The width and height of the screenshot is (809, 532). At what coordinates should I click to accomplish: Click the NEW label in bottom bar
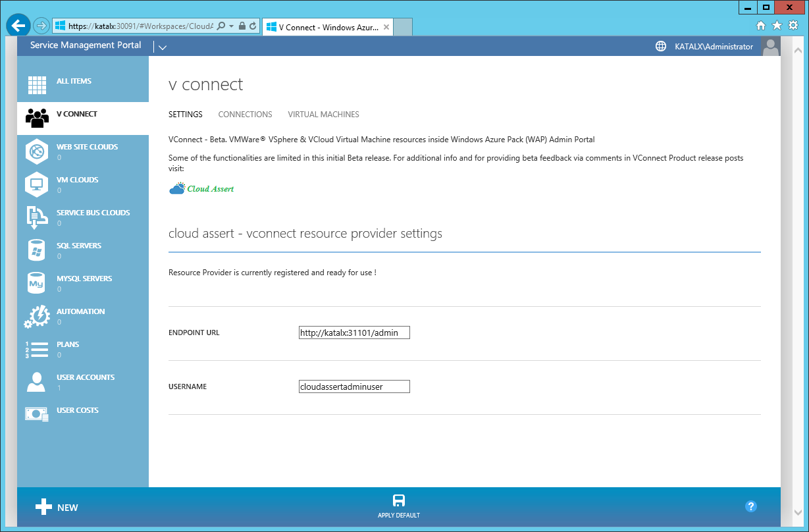68,508
